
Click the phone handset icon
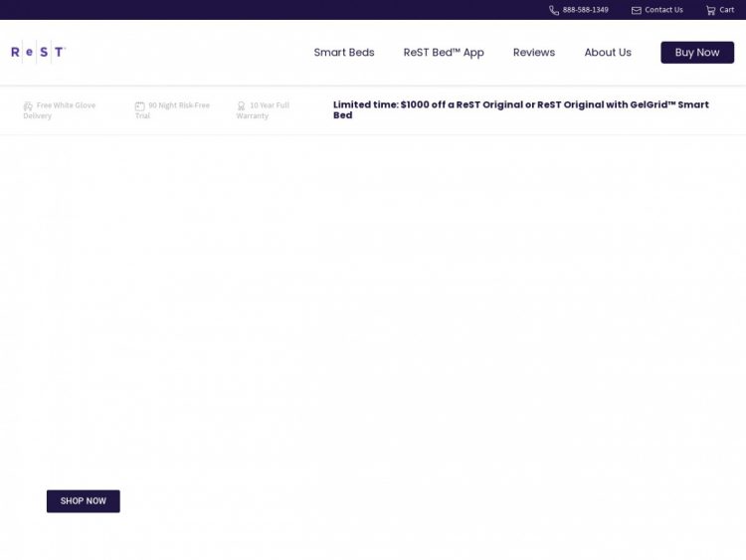[554, 10]
